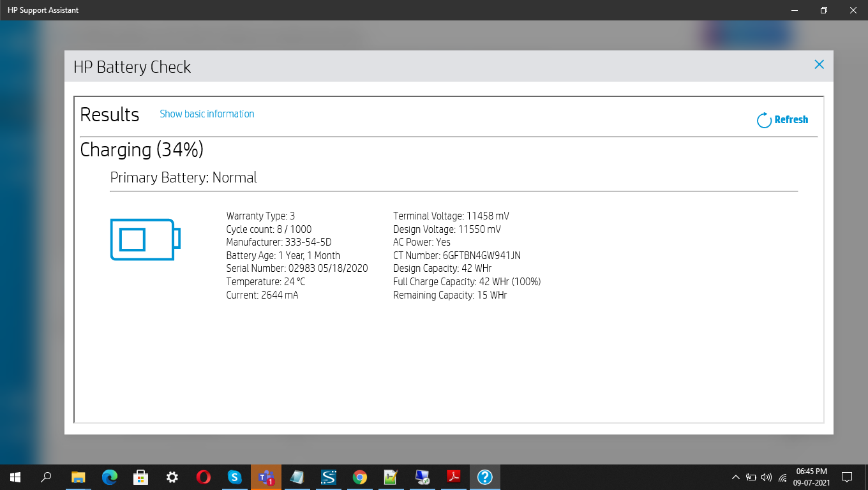Click HP Support Assistant question mark taskbar icon
The image size is (868, 490).
(x=485, y=477)
